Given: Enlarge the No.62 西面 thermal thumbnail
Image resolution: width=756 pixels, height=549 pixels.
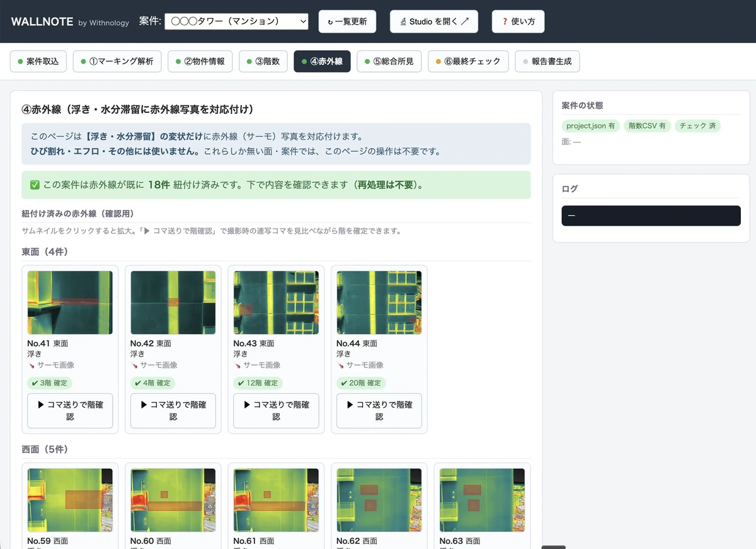Looking at the screenshot, I should pos(379,500).
